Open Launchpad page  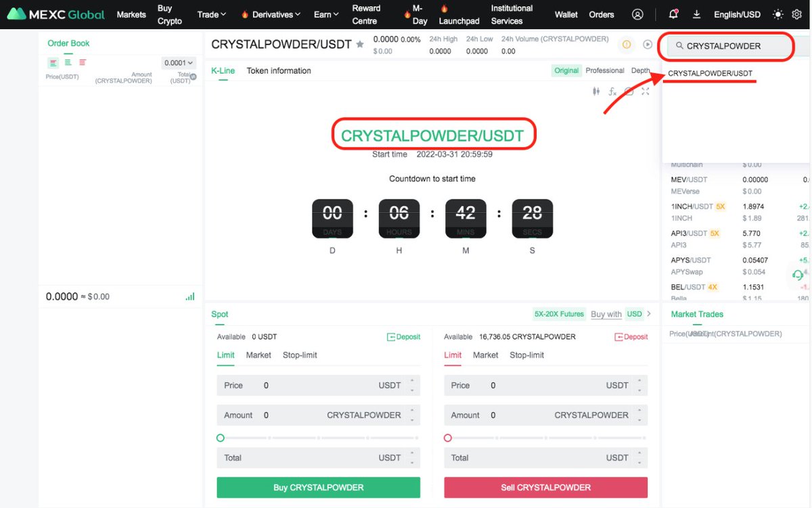[x=459, y=14]
